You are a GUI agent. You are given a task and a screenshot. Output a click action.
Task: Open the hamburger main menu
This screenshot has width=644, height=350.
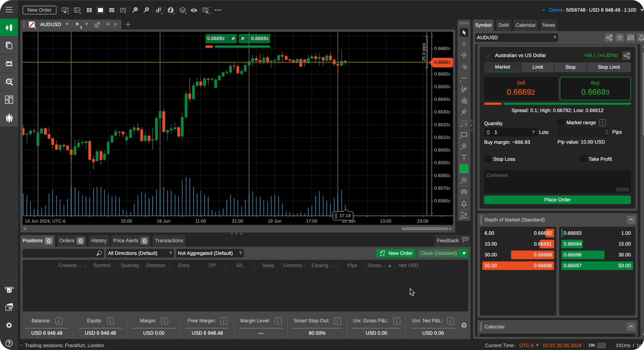coord(9,10)
